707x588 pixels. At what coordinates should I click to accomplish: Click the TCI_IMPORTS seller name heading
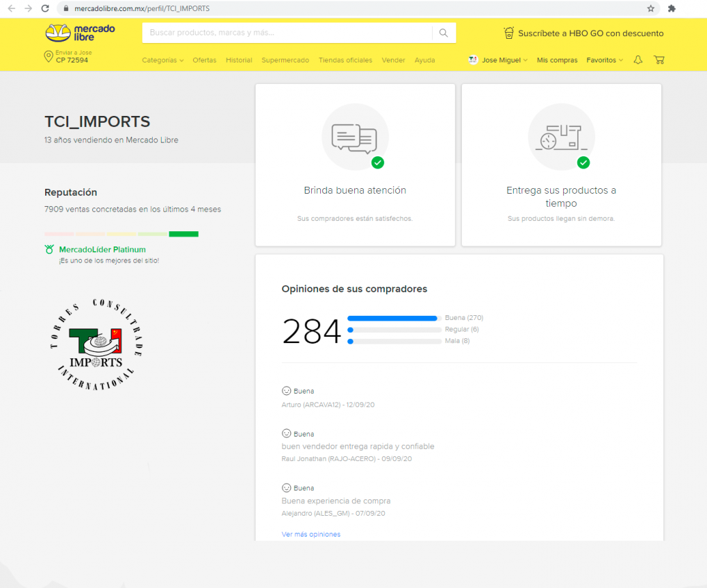[97, 121]
